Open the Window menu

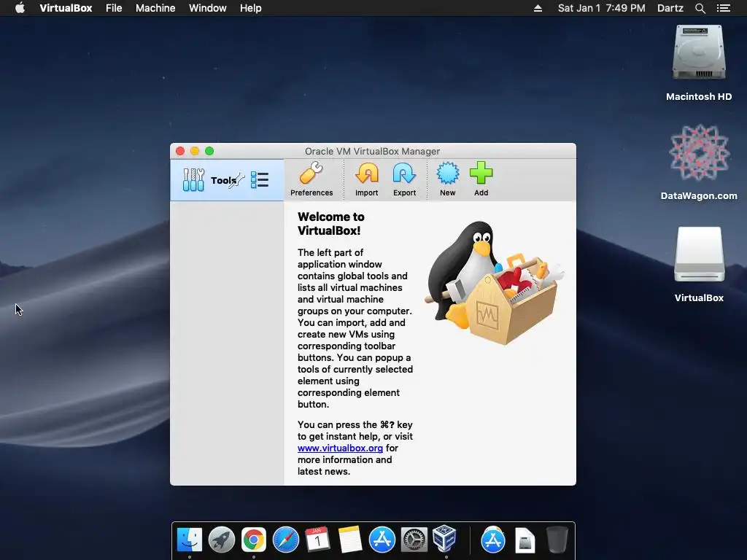208,8
